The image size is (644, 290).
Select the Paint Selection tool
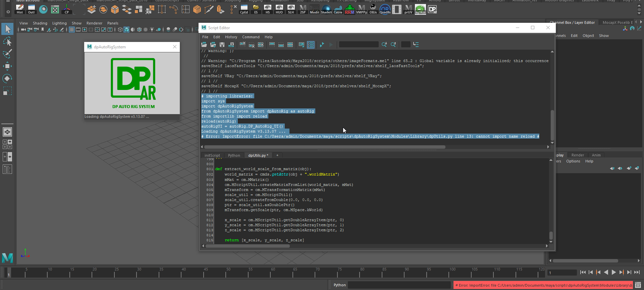(7, 54)
